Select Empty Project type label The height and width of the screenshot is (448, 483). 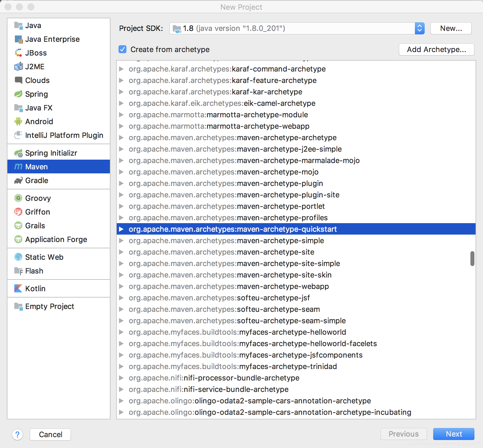coord(50,306)
